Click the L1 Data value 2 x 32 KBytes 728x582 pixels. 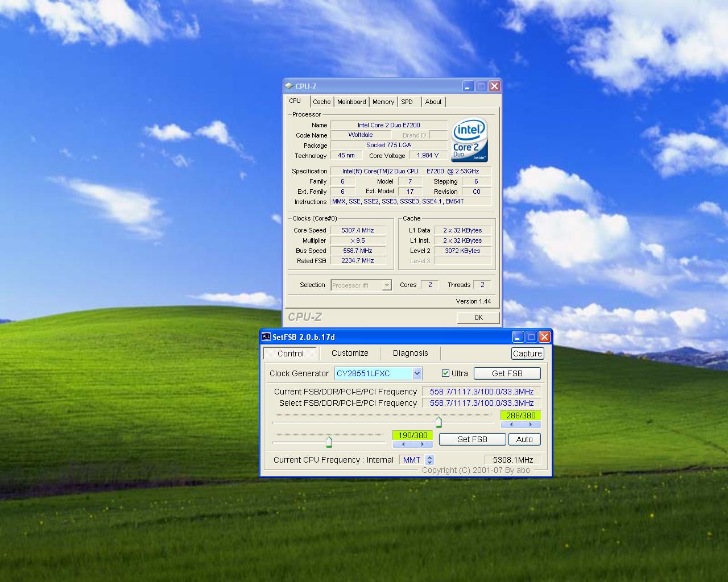[x=463, y=230]
